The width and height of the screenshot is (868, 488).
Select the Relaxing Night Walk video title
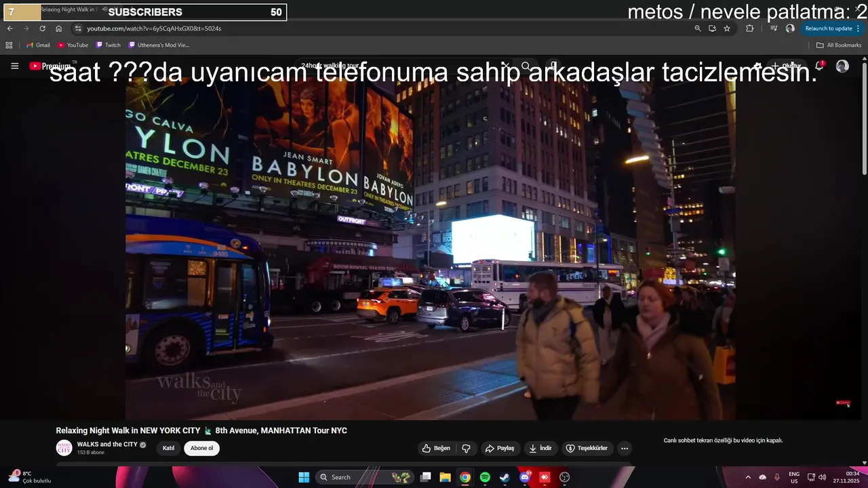(201, 430)
